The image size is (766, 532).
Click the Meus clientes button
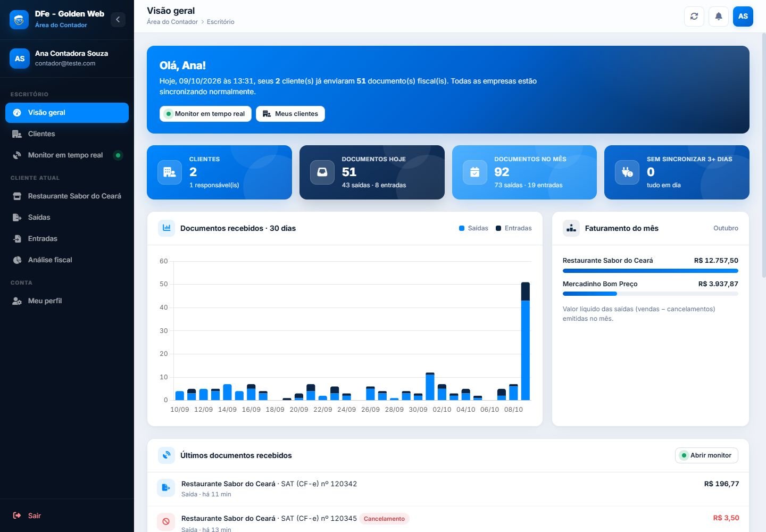pyautogui.click(x=290, y=114)
